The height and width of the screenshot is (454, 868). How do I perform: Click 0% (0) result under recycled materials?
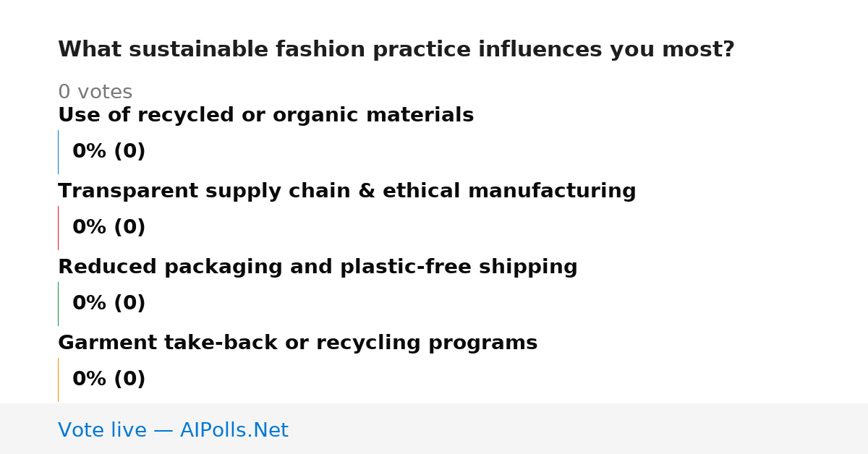pos(109,152)
